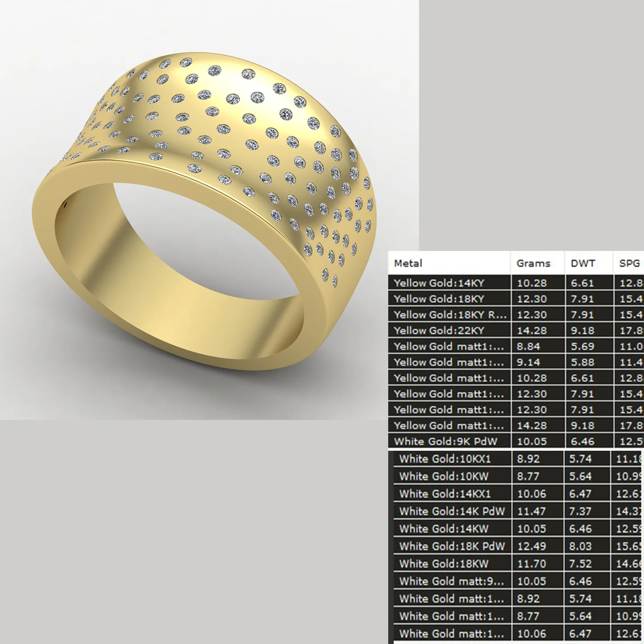This screenshot has width=644, height=644.
Task: Pick the Yellow Gold:22KY metal name
Action: click(x=439, y=330)
